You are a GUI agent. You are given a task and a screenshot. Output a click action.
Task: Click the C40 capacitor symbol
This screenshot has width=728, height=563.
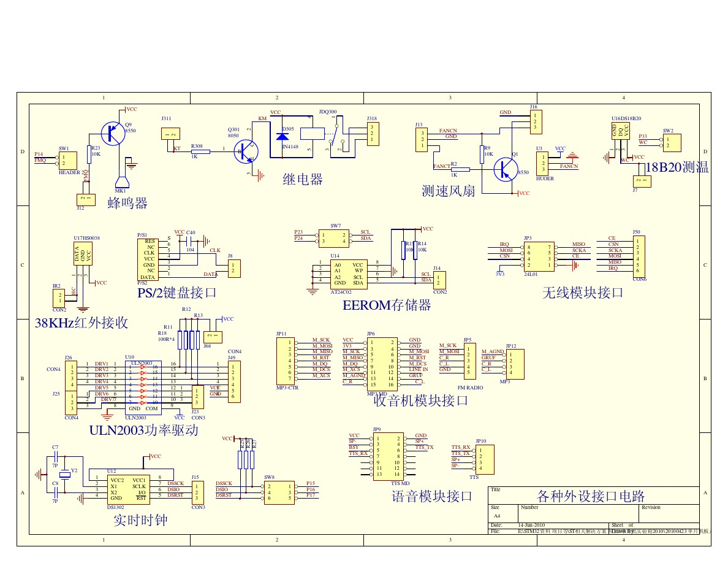[x=189, y=241]
